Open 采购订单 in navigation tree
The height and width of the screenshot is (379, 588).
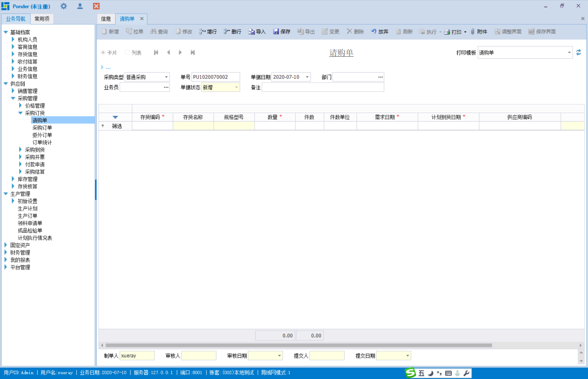[x=42, y=128]
